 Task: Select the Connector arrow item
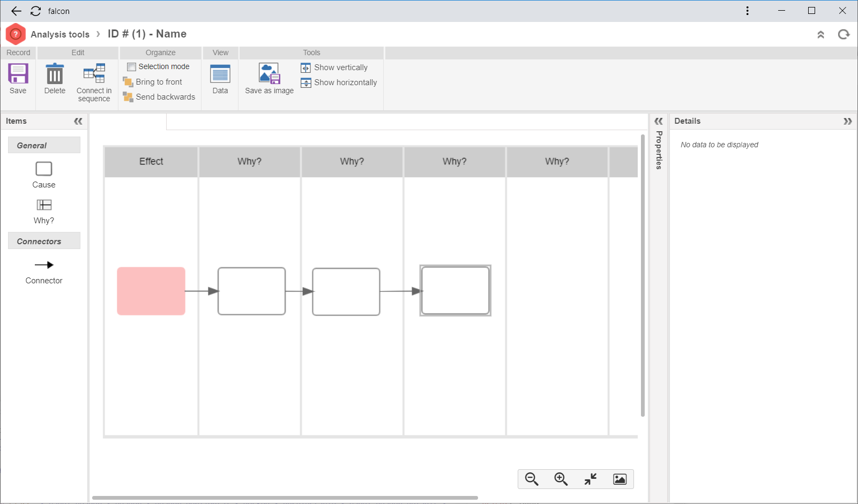[x=44, y=272]
